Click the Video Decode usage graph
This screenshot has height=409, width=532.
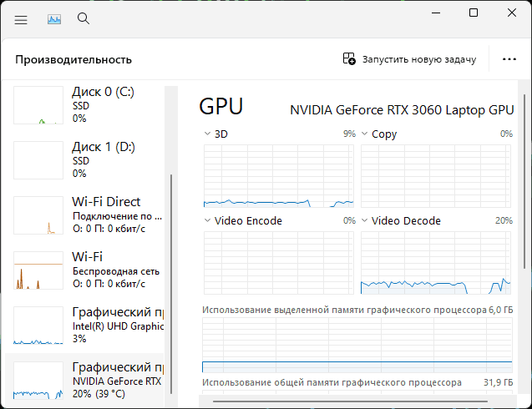[x=436, y=263]
